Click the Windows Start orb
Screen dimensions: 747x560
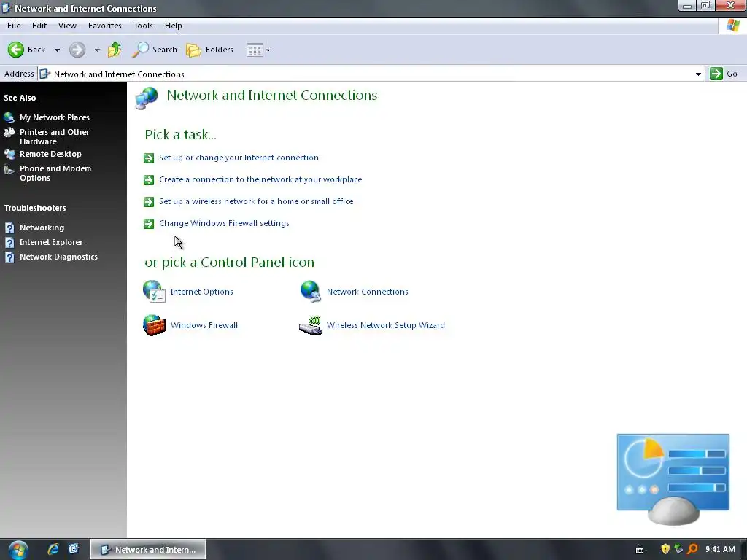(18, 550)
